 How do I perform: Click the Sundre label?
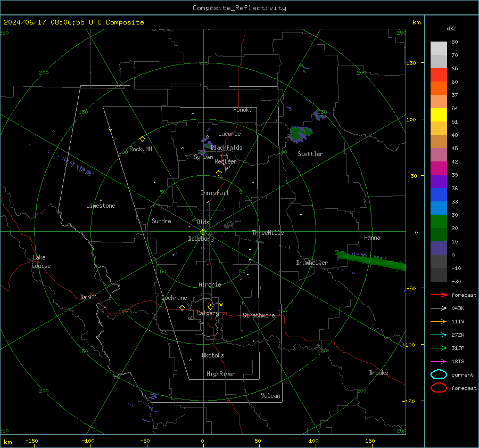[x=161, y=221]
